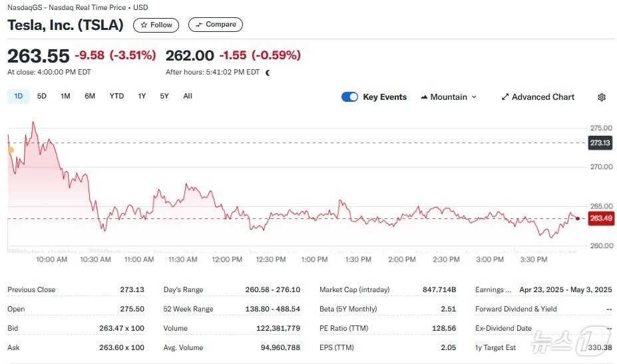
Task: Click the after-hours moon icon
Action: point(268,73)
